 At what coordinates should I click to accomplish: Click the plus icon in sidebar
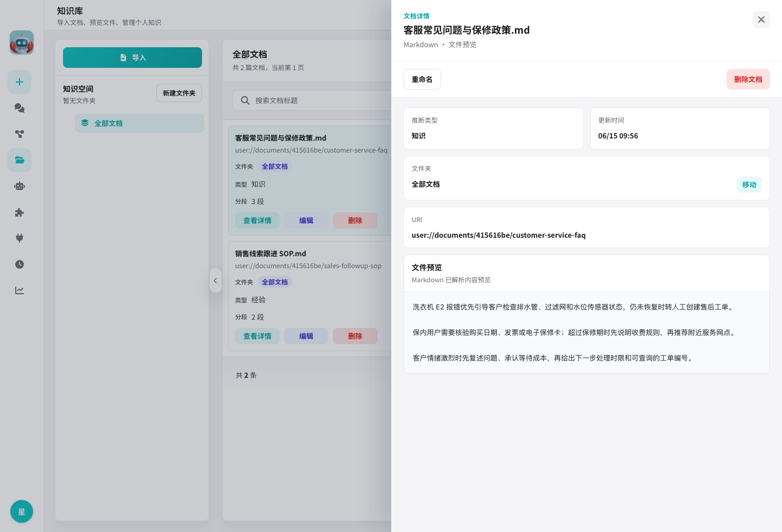(x=20, y=82)
